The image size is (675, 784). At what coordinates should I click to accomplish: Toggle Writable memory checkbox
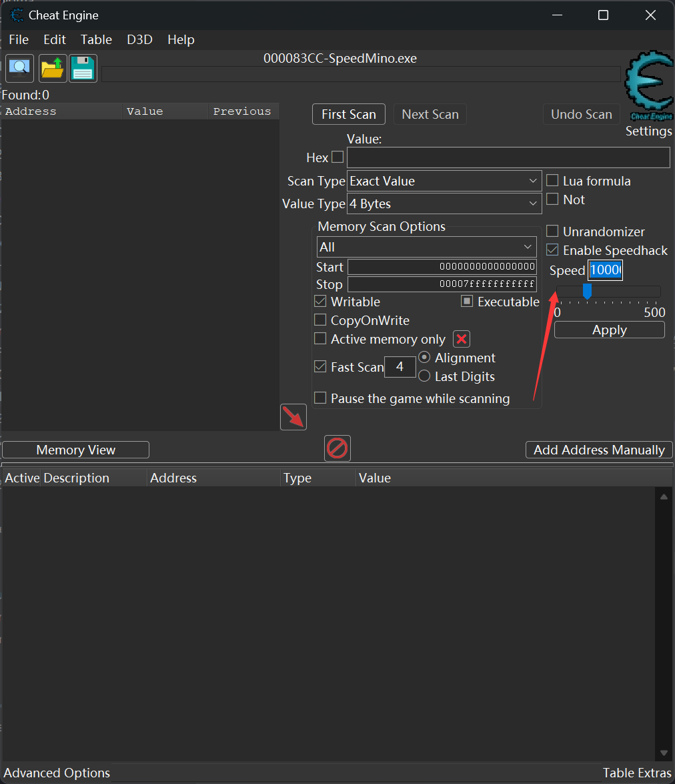click(321, 302)
